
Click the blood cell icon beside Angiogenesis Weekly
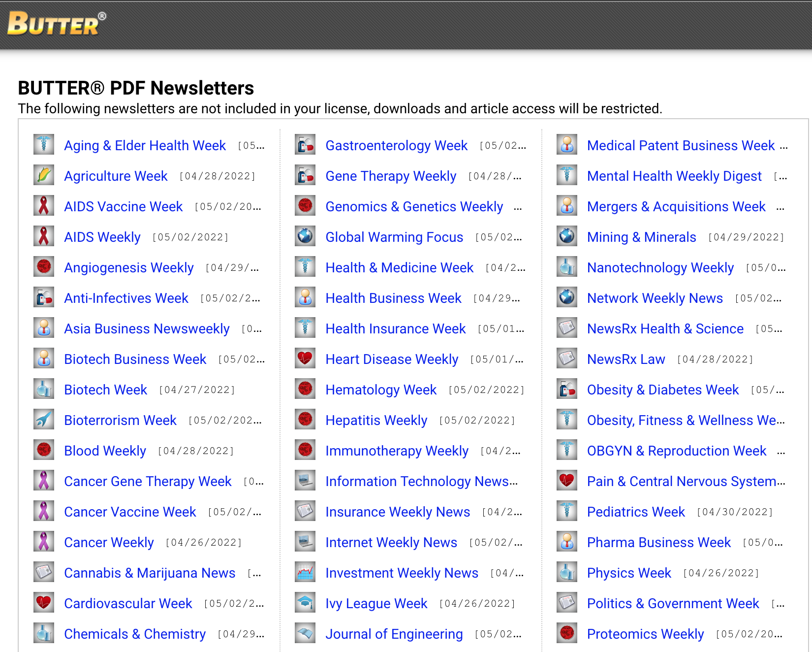coord(44,267)
